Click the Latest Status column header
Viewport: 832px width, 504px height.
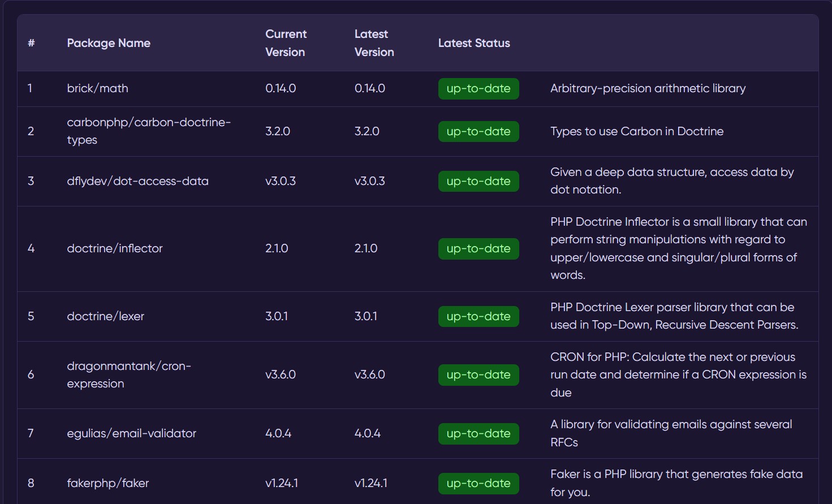[474, 43]
